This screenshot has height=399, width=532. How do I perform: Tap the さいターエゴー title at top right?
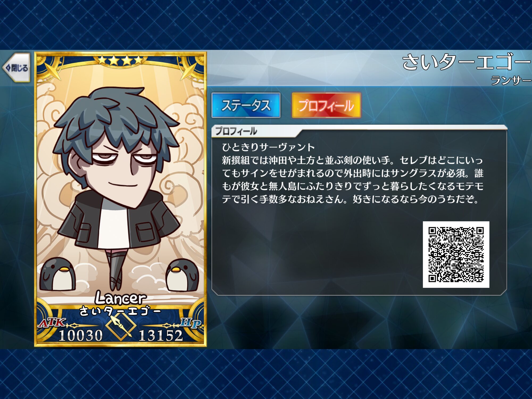pos(467,62)
